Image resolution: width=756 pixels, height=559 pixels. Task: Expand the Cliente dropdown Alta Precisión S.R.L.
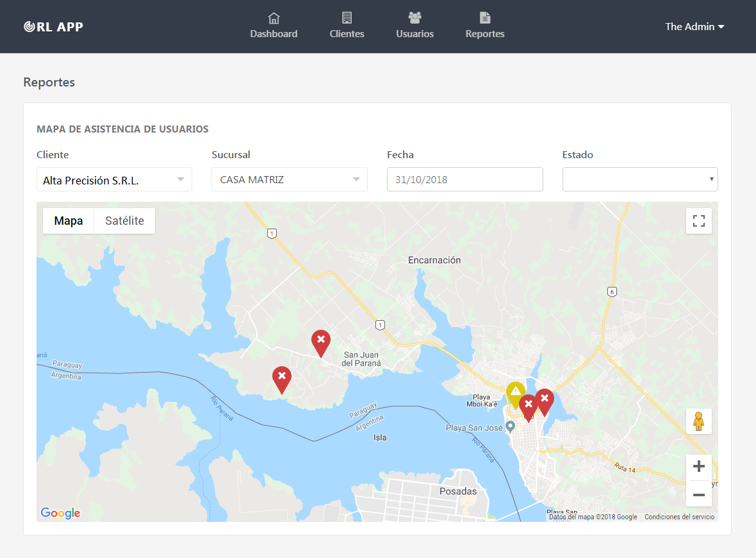(114, 180)
